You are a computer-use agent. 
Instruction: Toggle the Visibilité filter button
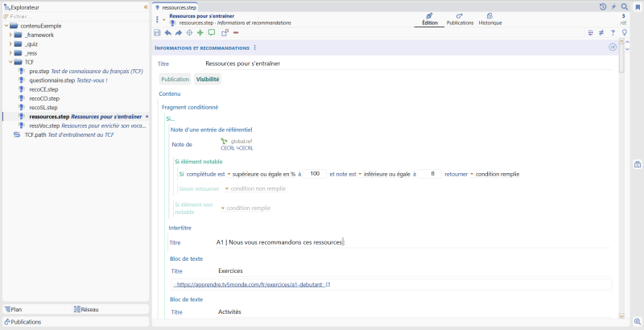click(208, 79)
